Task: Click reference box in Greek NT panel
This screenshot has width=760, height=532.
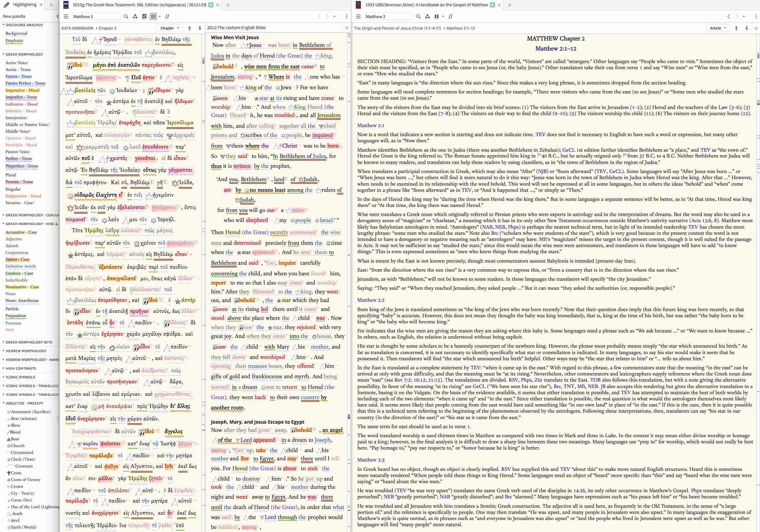Action: [x=96, y=16]
